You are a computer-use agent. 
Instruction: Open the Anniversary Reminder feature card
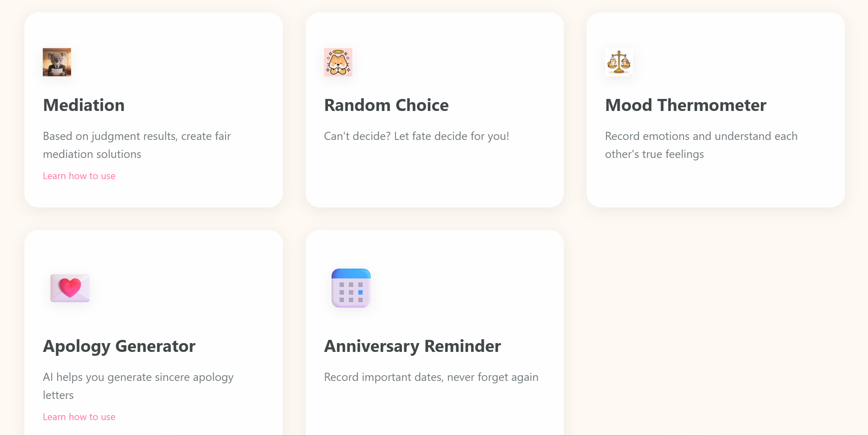click(x=434, y=332)
